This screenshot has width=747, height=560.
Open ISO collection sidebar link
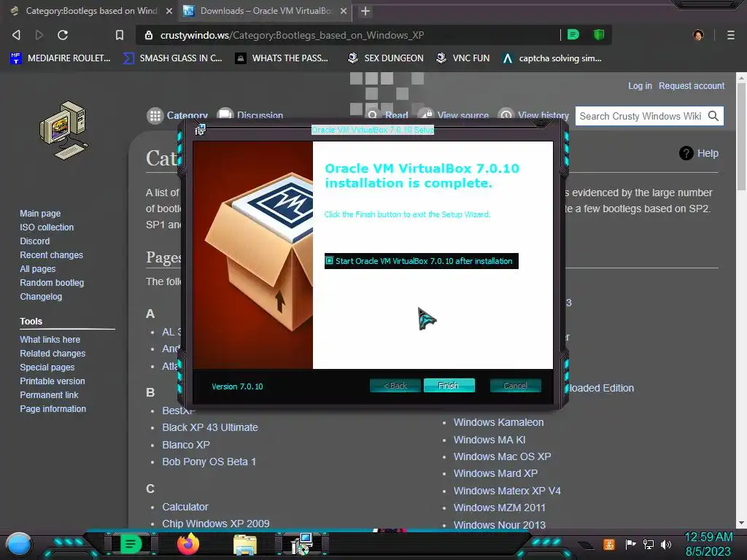coord(47,227)
